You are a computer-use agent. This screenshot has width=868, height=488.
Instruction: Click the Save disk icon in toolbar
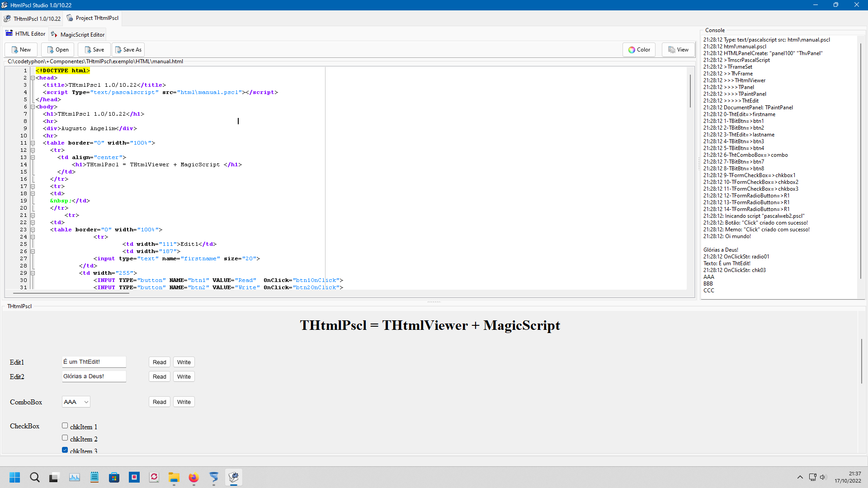click(88, 50)
